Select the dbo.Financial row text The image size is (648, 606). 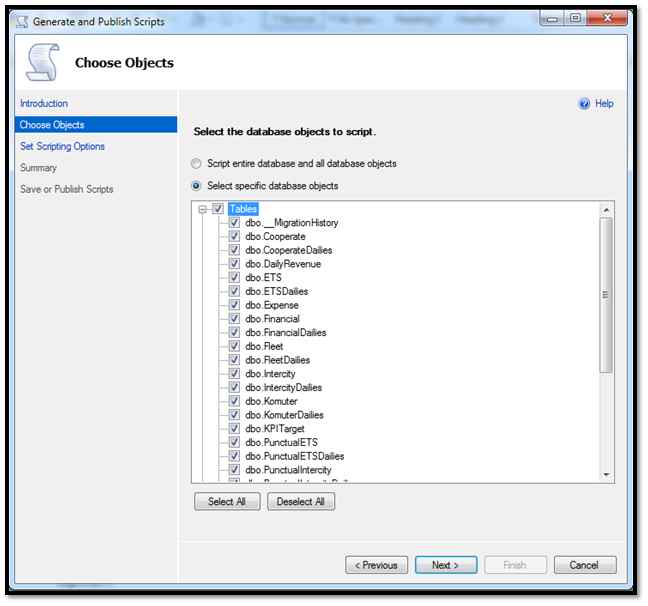pyautogui.click(x=272, y=319)
